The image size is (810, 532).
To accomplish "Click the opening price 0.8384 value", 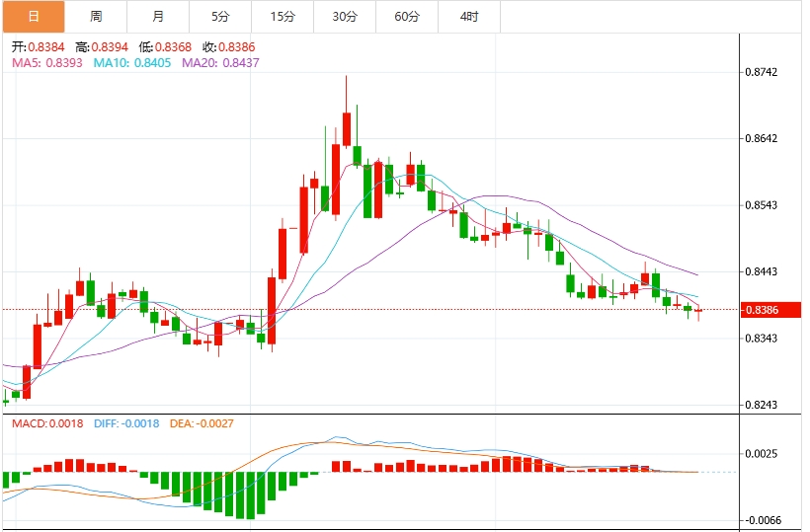I will pyautogui.click(x=46, y=47).
